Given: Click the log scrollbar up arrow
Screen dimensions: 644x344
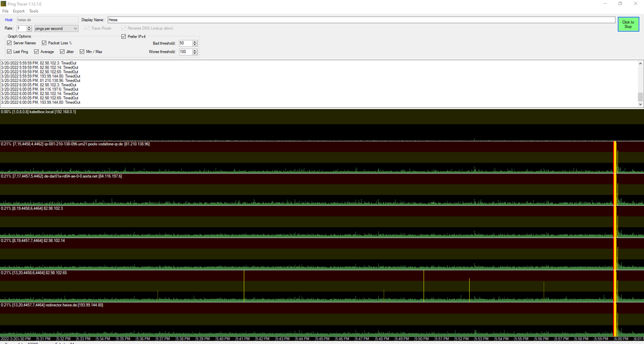Looking at the screenshot, I should [x=640, y=63].
